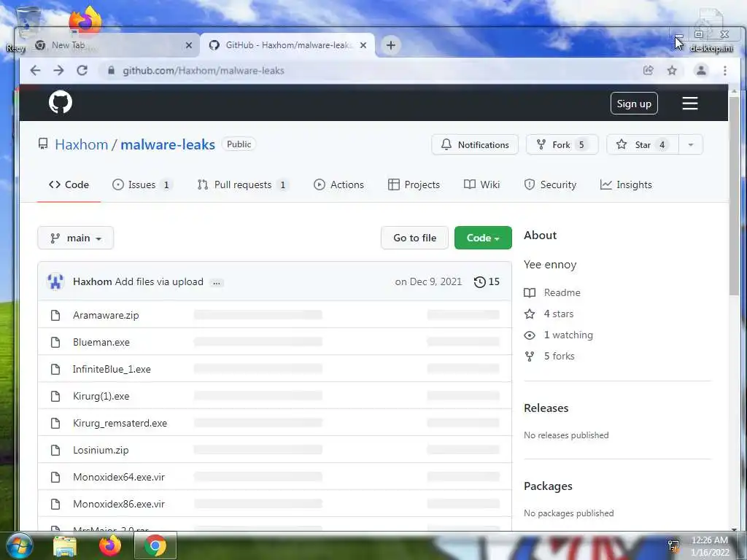747x560 pixels.
Task: Open the Projects tab
Action: point(414,184)
